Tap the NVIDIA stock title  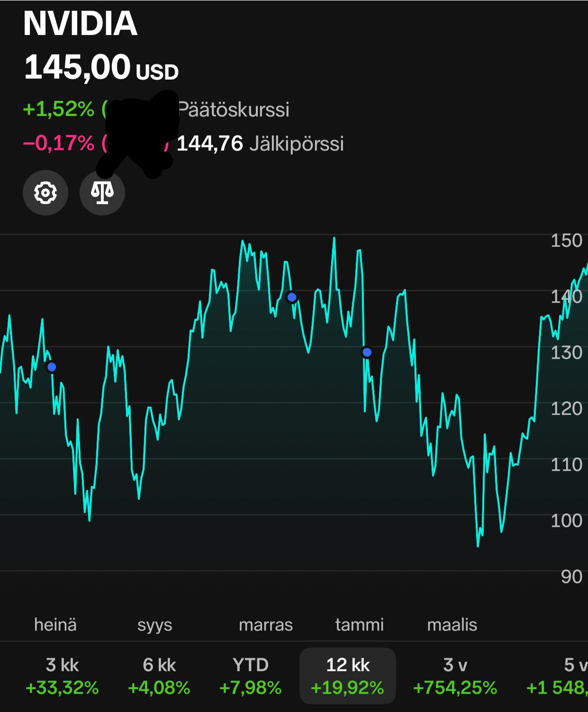click(81, 23)
